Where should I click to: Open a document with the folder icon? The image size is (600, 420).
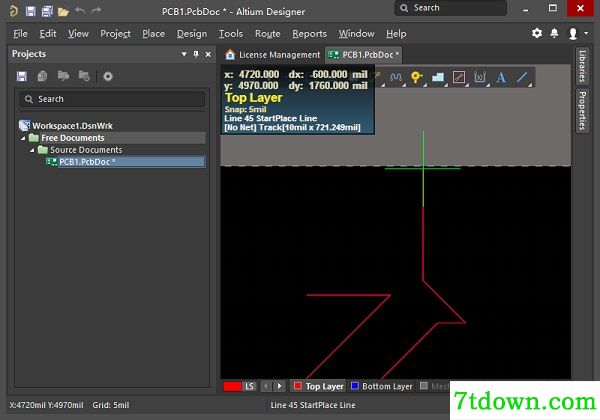click(63, 12)
